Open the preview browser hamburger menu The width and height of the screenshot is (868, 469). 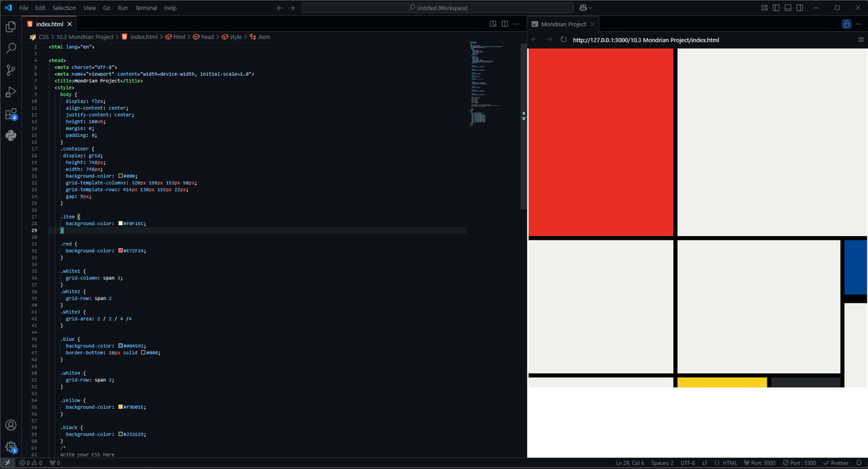coord(861,39)
